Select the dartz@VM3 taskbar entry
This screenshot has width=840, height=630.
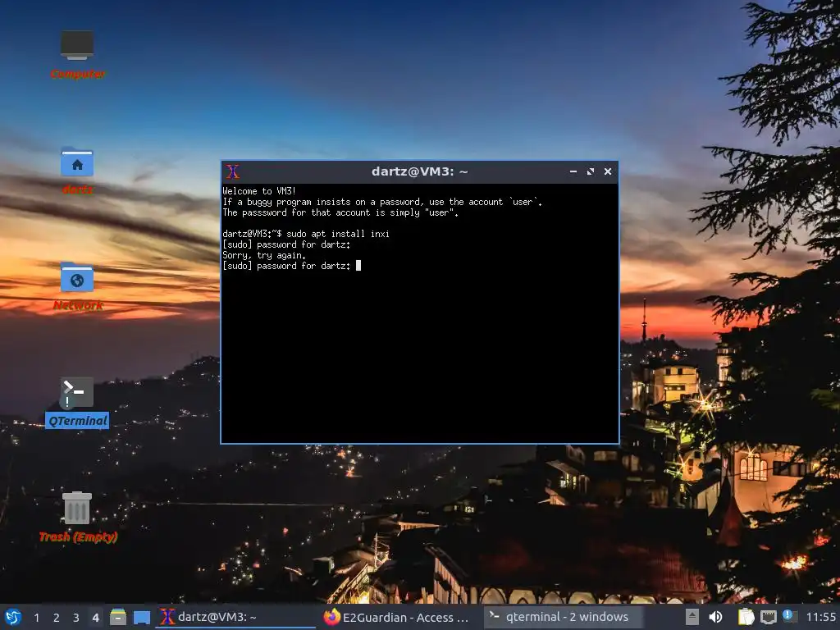pyautogui.click(x=235, y=617)
